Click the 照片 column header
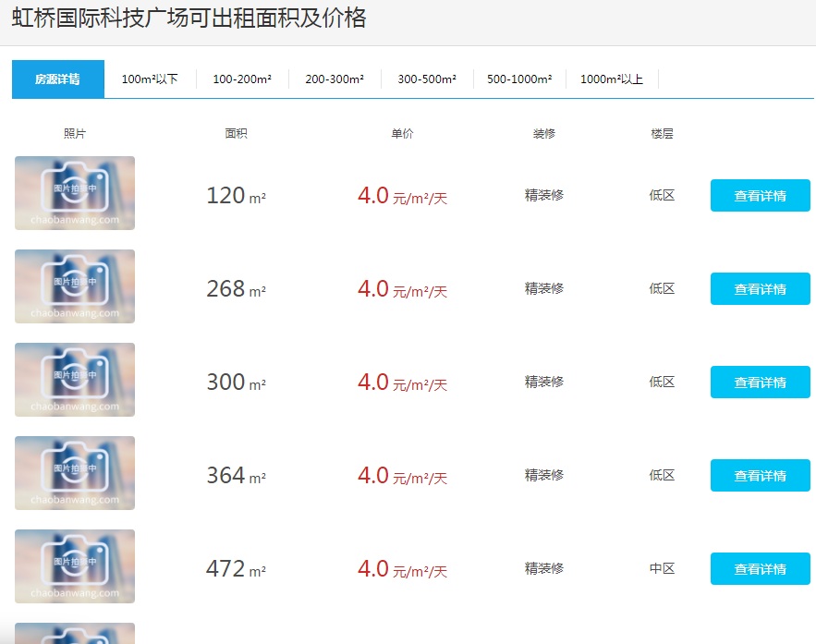816x644 pixels. [75, 134]
